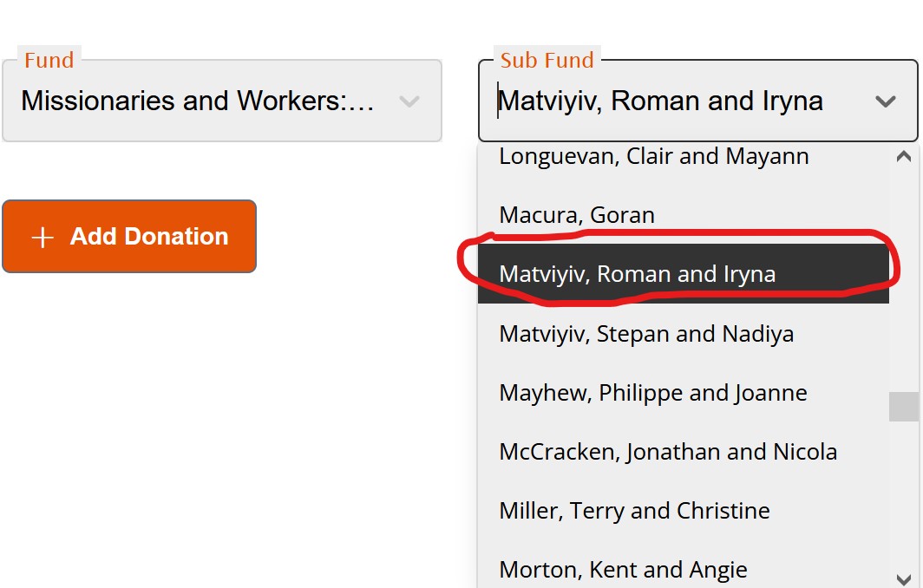
Task: Click the scrollbar track above the thumb
Action: click(903, 278)
